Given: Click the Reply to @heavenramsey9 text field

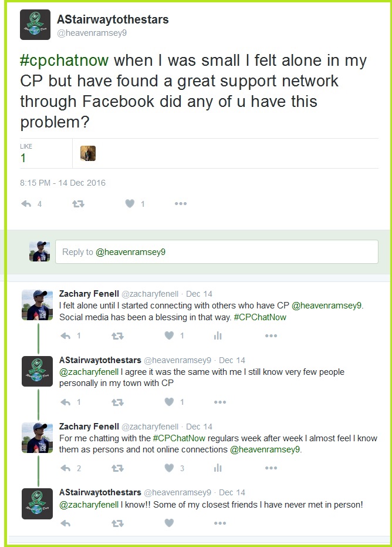Looking at the screenshot, I should point(217,252).
